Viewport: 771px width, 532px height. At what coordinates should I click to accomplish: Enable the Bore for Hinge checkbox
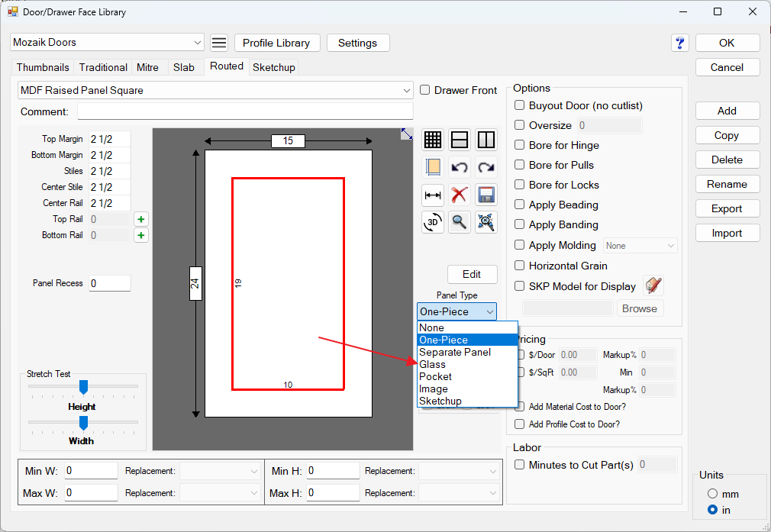(x=520, y=145)
